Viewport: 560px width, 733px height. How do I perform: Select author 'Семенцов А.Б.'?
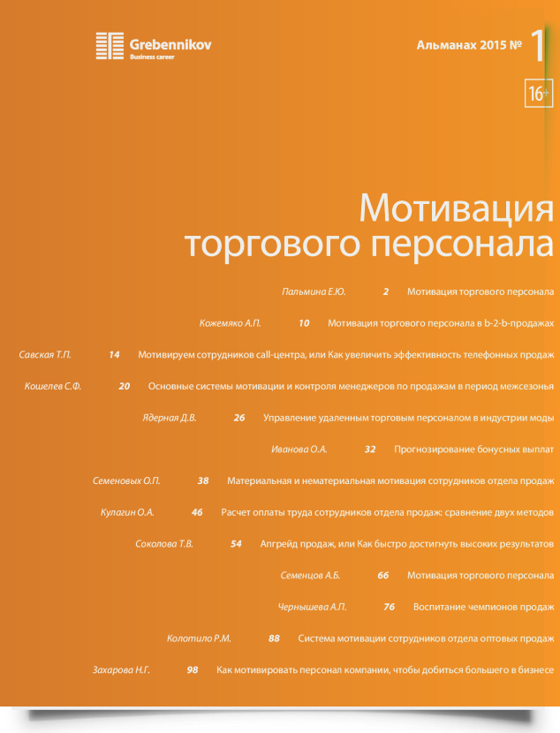pyautogui.click(x=310, y=575)
